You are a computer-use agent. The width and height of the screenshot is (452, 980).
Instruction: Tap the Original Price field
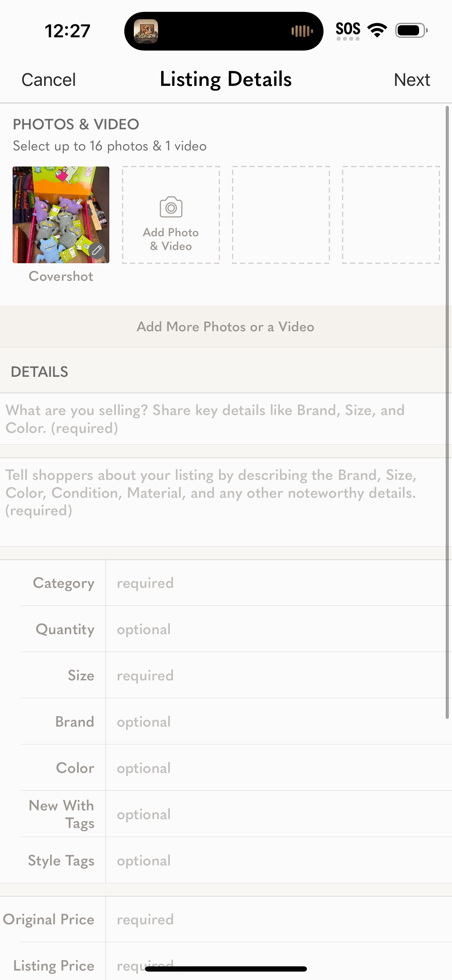(278, 919)
